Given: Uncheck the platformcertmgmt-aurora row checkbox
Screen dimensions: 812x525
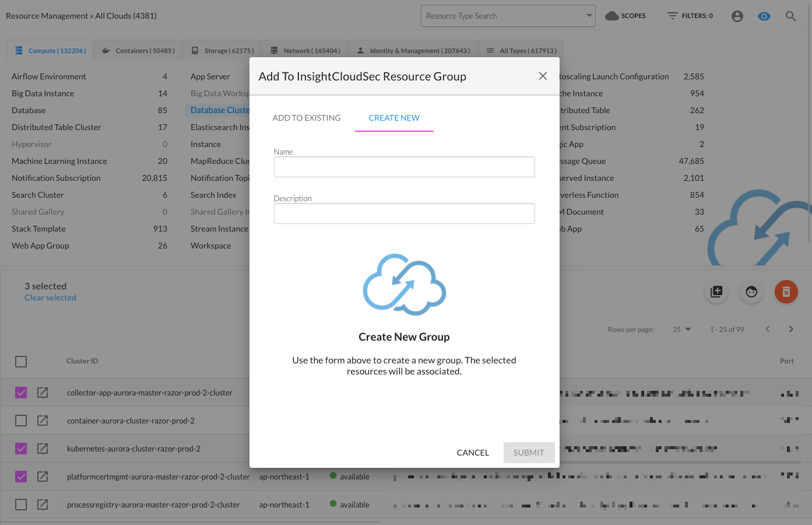Looking at the screenshot, I should (x=21, y=477).
